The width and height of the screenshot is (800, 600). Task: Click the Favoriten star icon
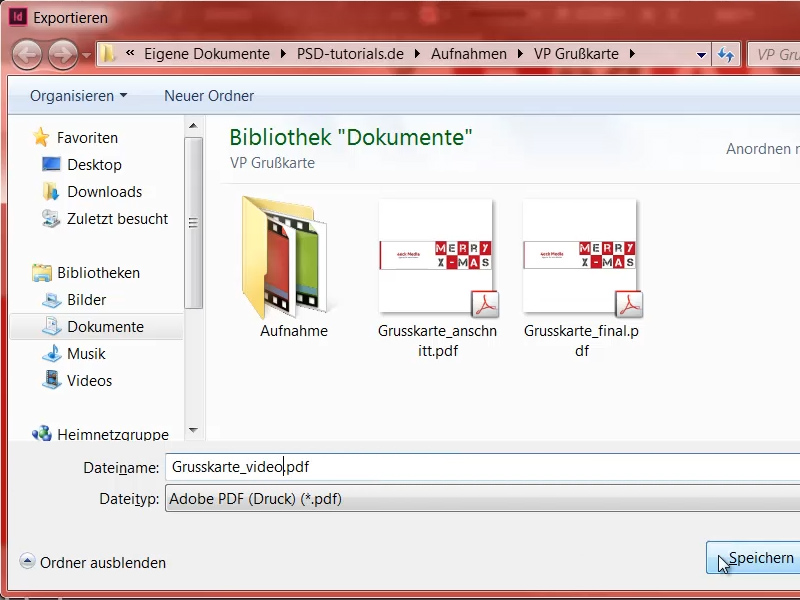tap(41, 137)
